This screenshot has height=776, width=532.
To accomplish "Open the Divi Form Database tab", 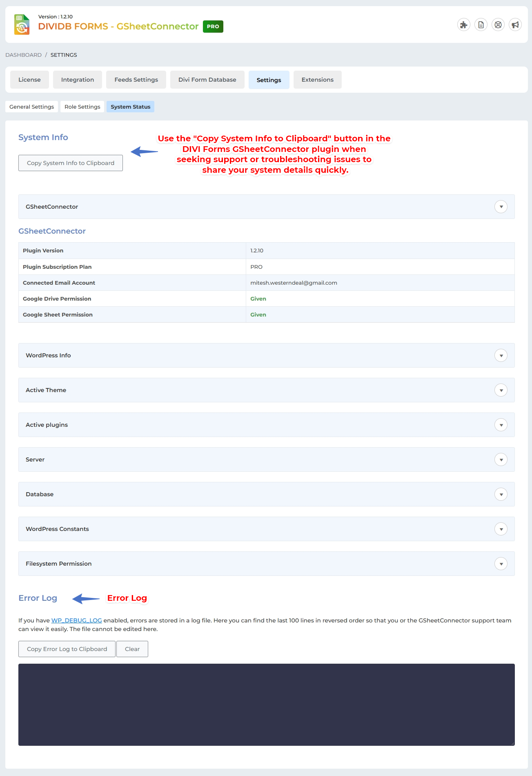I will click(207, 80).
